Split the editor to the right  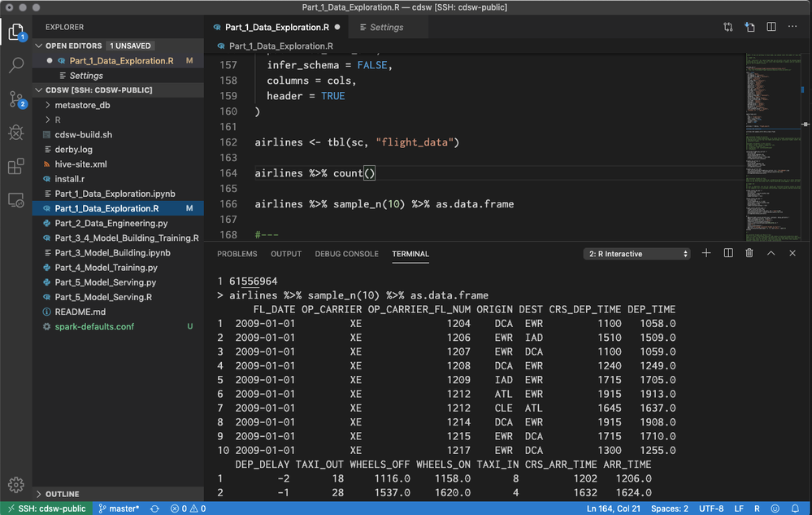pos(771,27)
